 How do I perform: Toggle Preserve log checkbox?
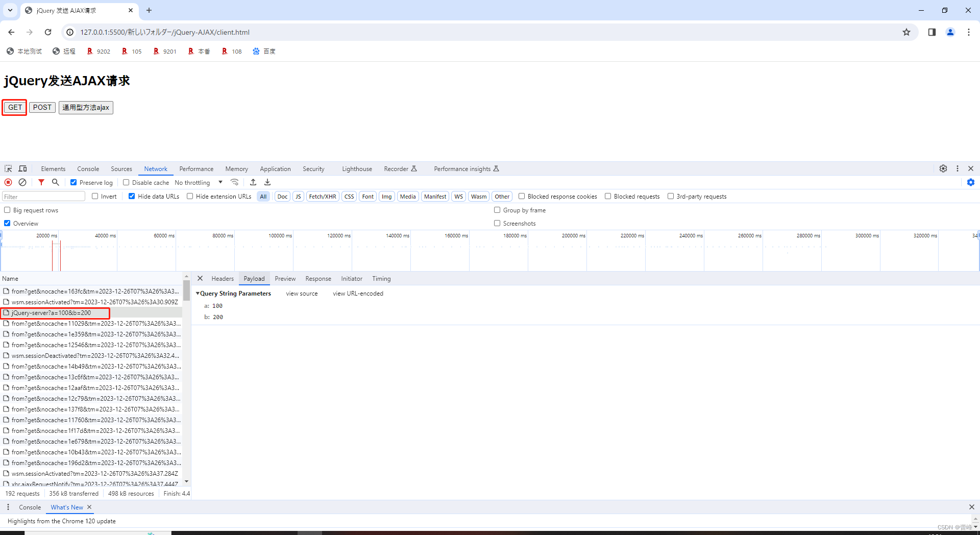click(73, 182)
